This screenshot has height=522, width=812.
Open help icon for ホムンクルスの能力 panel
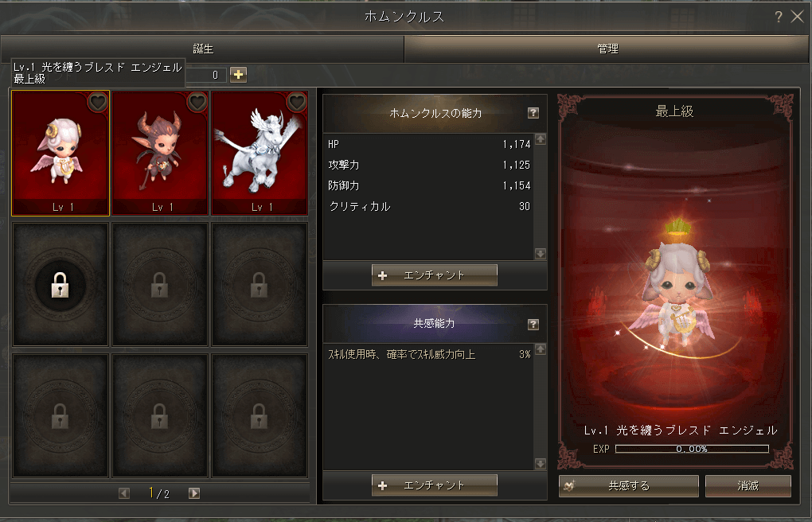point(533,113)
